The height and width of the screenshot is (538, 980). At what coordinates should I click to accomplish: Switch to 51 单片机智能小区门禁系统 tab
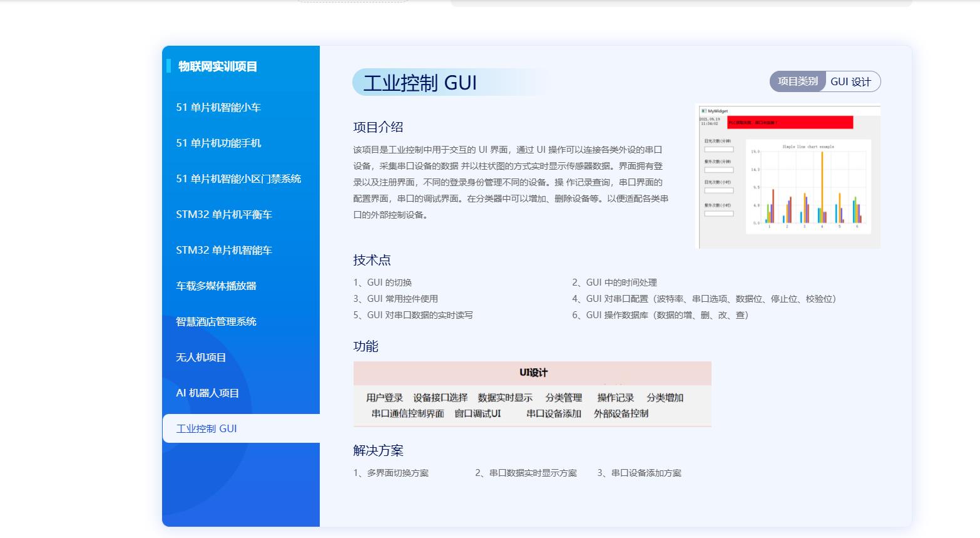[238, 179]
